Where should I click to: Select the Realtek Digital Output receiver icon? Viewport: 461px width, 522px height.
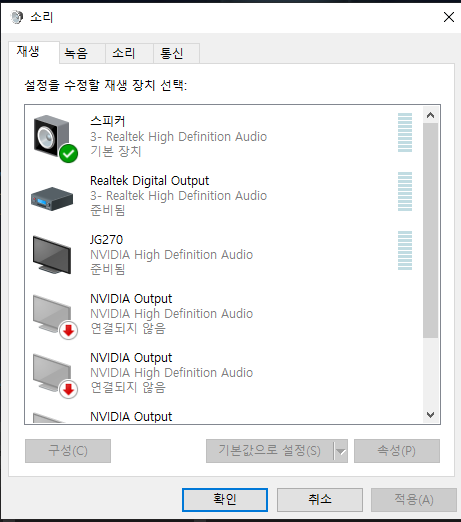coord(52,198)
